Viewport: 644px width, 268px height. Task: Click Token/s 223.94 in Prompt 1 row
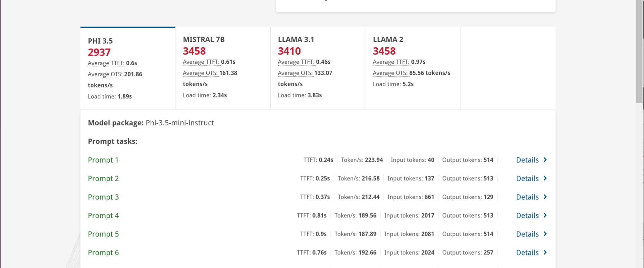coord(362,160)
